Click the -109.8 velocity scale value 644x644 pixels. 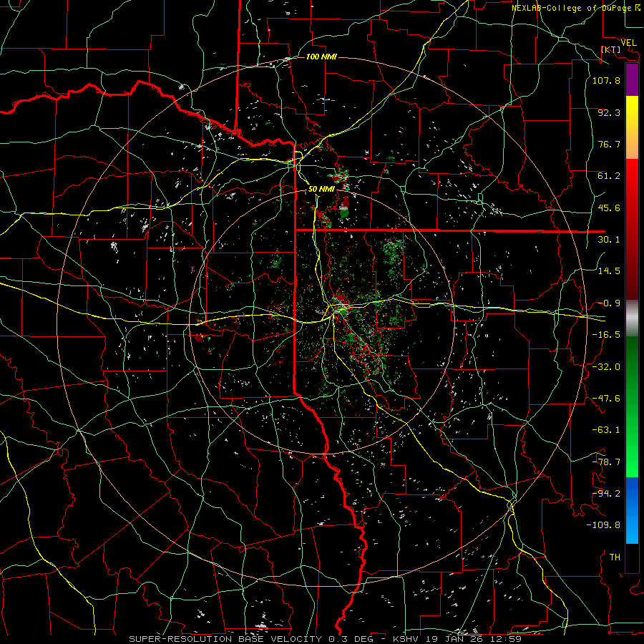603,525
